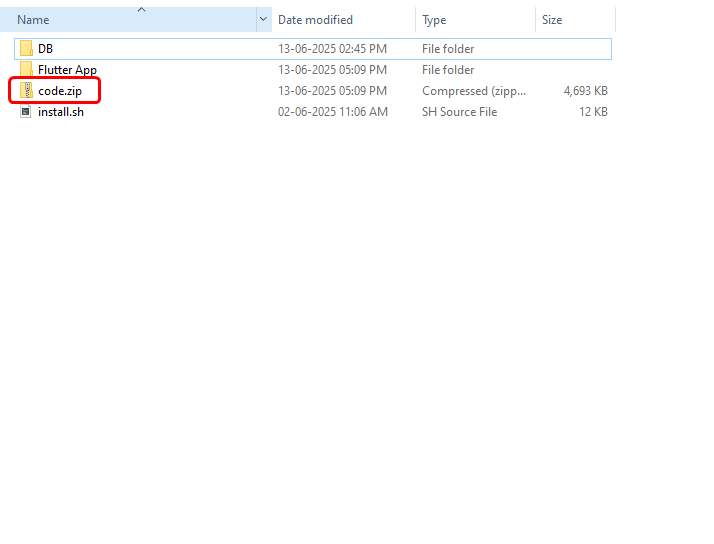Click the DB folder icon
The image size is (714, 544).
pos(26,48)
